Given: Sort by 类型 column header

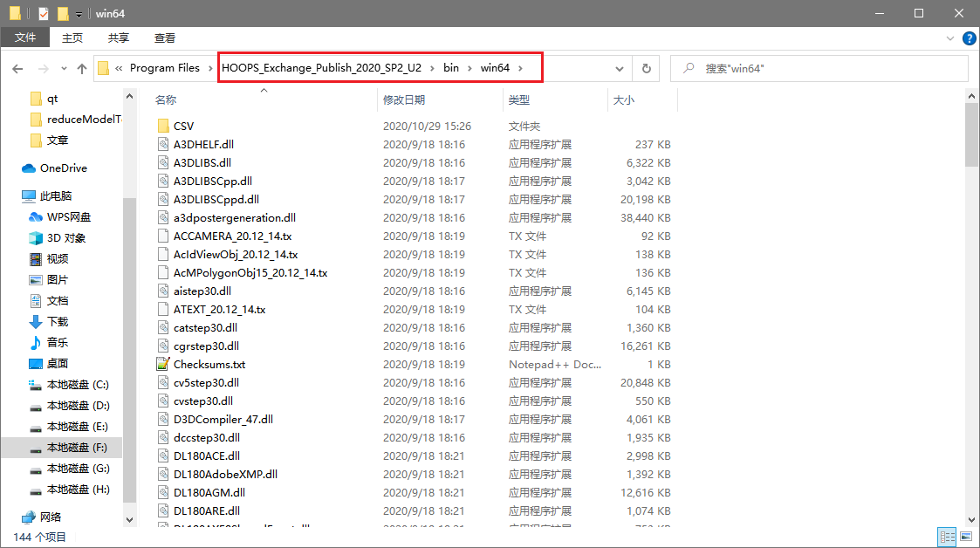Looking at the screenshot, I should click(518, 100).
